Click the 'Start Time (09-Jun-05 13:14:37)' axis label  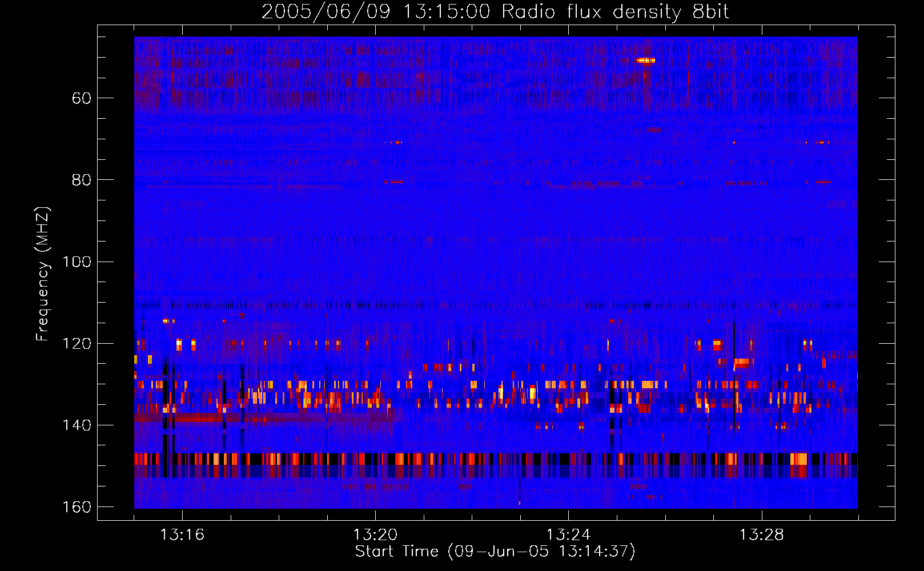pos(495,552)
